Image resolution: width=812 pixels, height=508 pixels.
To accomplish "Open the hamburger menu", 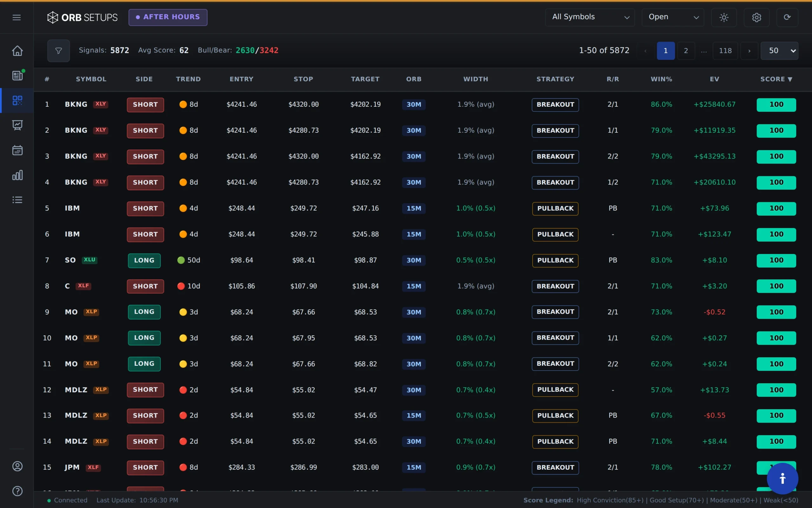I will 16,17.
